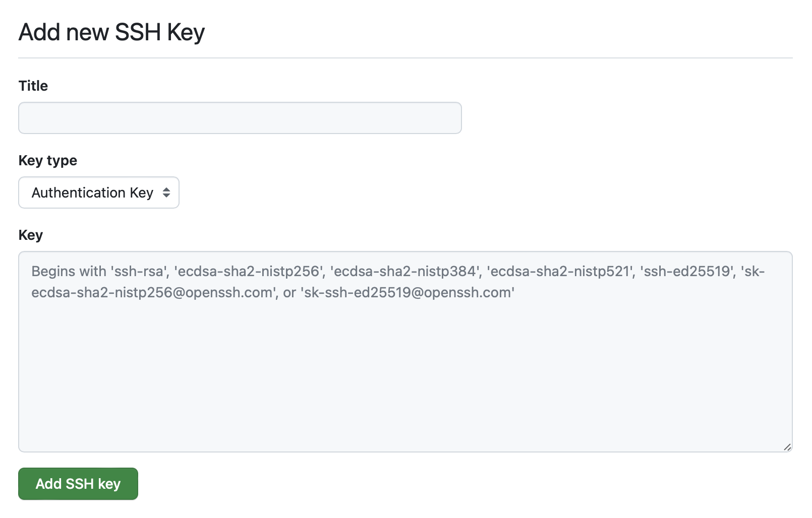This screenshot has width=812, height=518.
Task: Click the 'Add new SSH Key' heading
Action: coord(111,32)
